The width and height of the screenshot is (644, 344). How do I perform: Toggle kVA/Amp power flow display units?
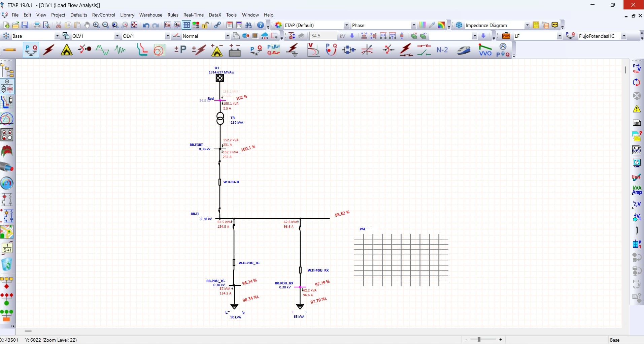coord(637,190)
